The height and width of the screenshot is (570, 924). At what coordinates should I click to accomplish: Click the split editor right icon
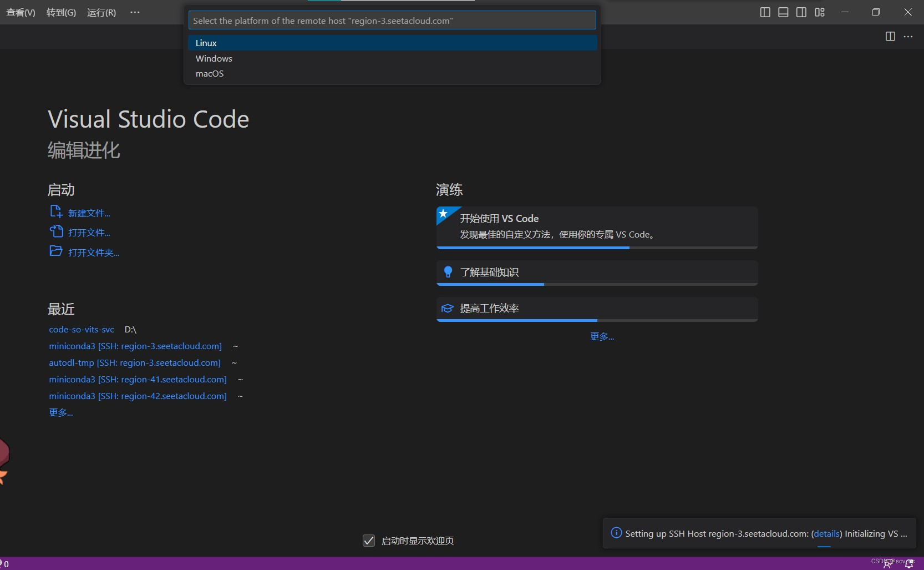click(x=890, y=36)
